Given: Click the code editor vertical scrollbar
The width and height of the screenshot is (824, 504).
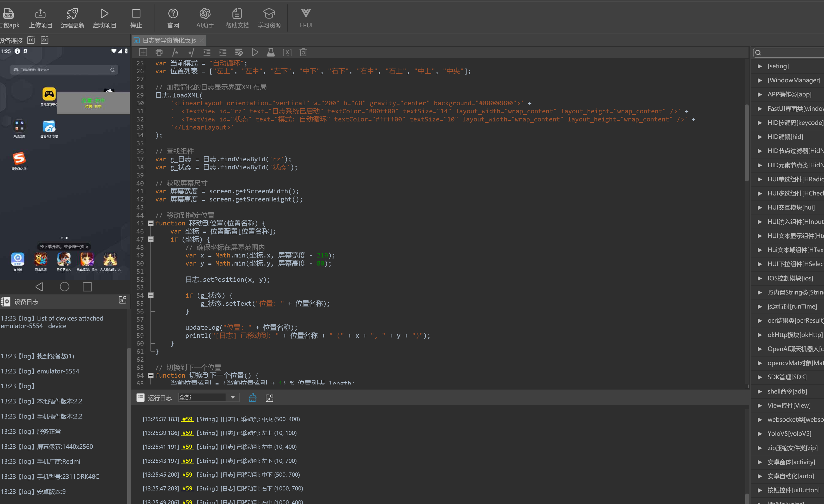Looking at the screenshot, I should pos(746,144).
